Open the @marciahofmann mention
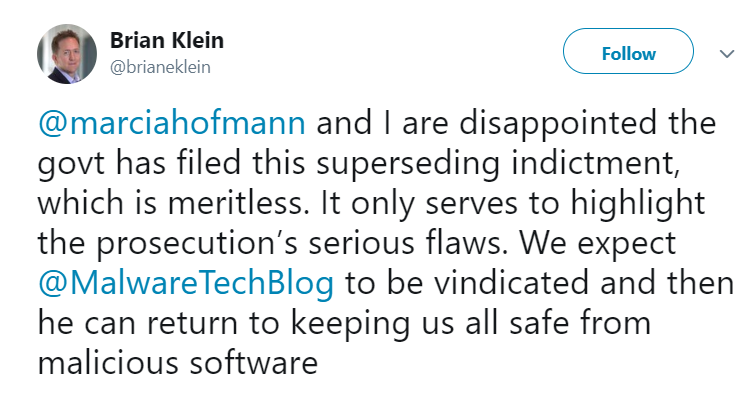Screen dimensions: 756x396 coord(172,123)
